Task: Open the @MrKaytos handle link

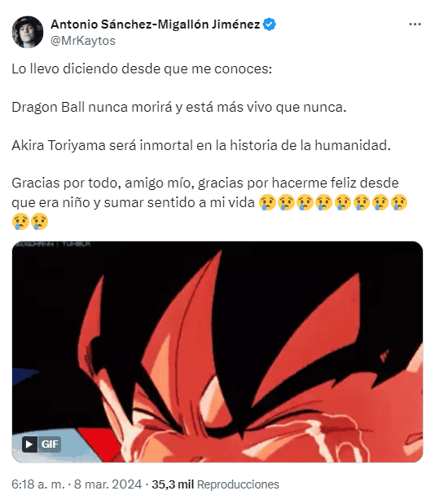Action: coord(83,41)
